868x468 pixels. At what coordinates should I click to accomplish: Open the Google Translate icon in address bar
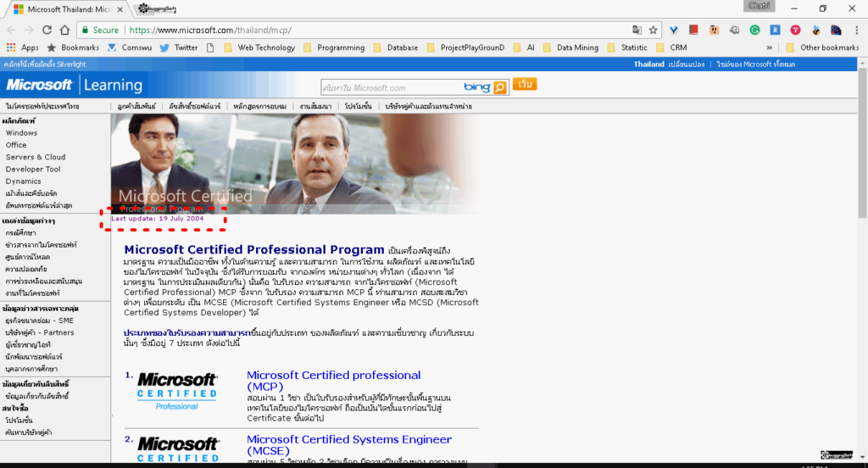pyautogui.click(x=637, y=30)
